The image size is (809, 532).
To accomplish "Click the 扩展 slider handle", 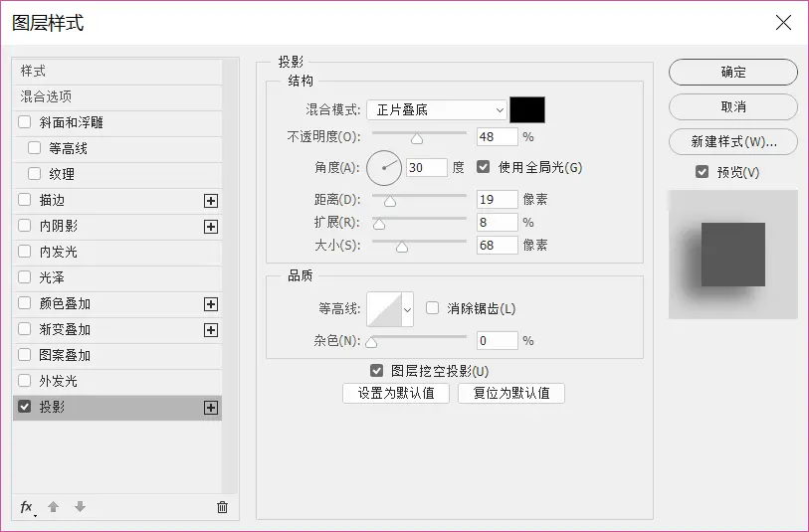I will [x=379, y=224].
